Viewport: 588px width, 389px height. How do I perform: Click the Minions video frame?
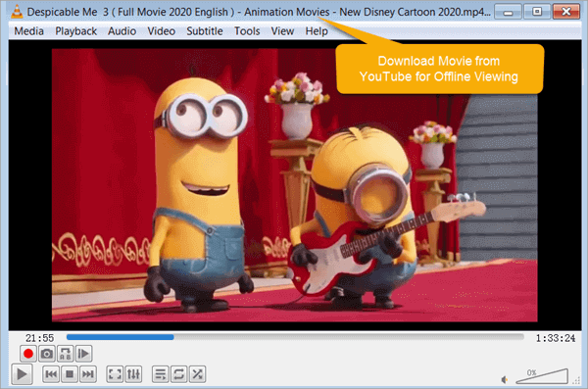(x=294, y=185)
